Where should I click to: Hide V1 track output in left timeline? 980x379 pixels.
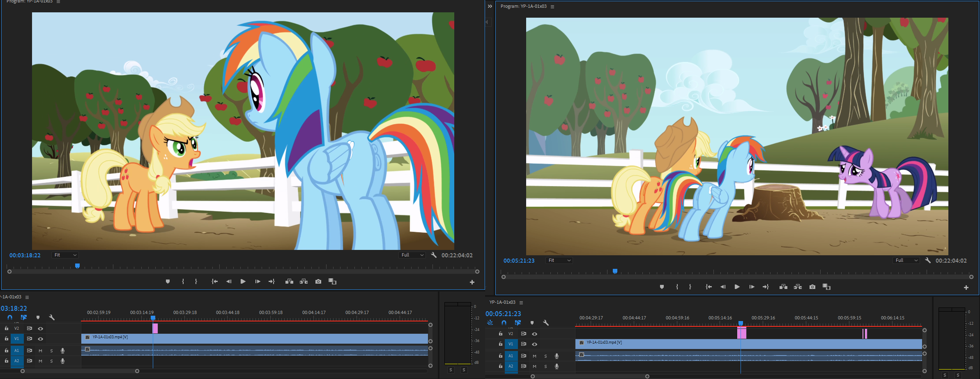(x=40, y=339)
